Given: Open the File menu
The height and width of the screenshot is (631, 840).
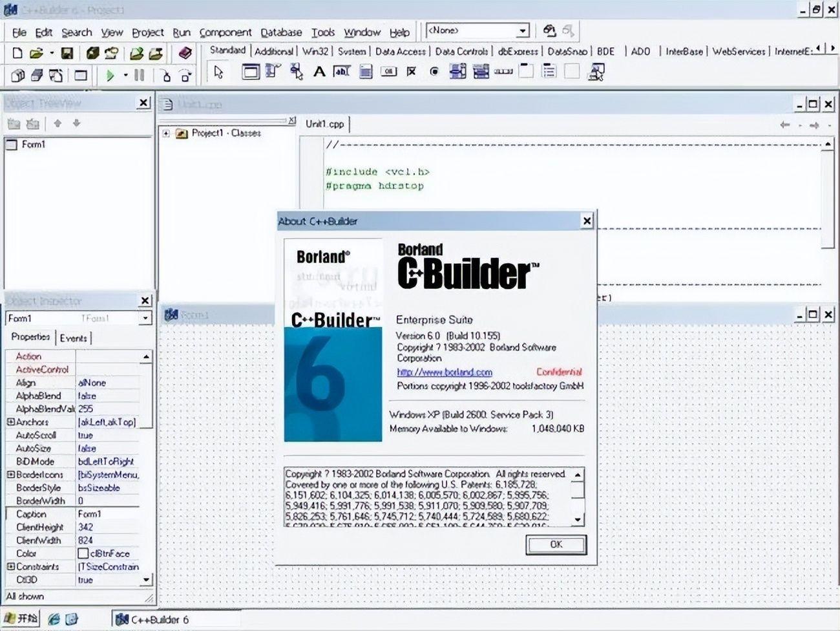Looking at the screenshot, I should click(19, 32).
